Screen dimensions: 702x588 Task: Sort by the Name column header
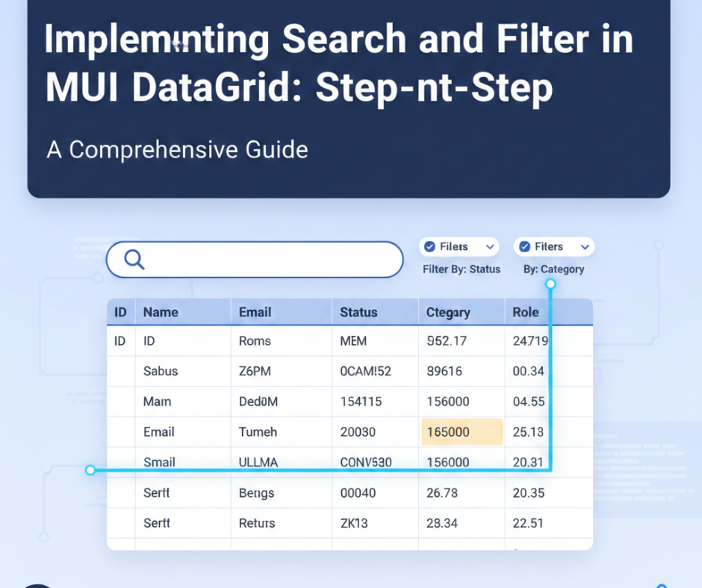(x=161, y=313)
